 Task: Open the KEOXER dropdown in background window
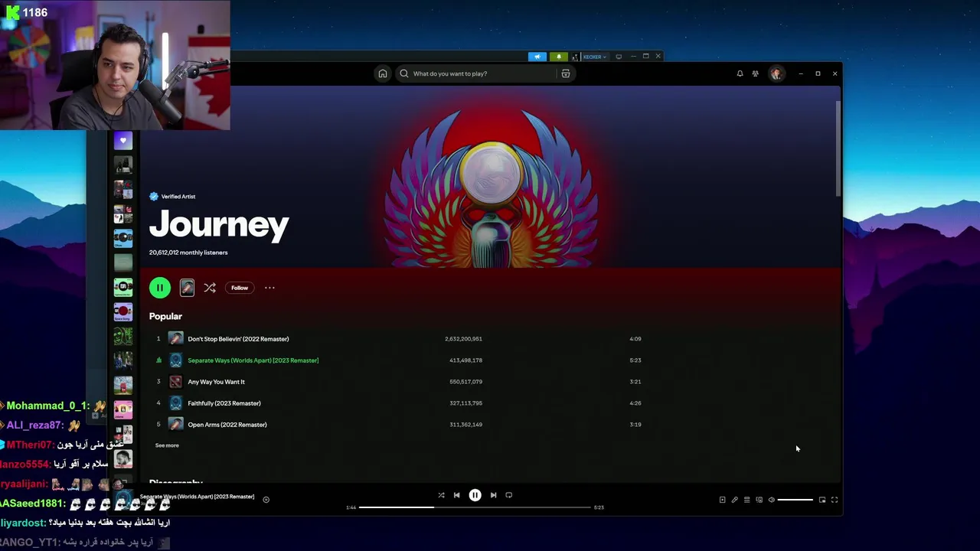(594, 57)
